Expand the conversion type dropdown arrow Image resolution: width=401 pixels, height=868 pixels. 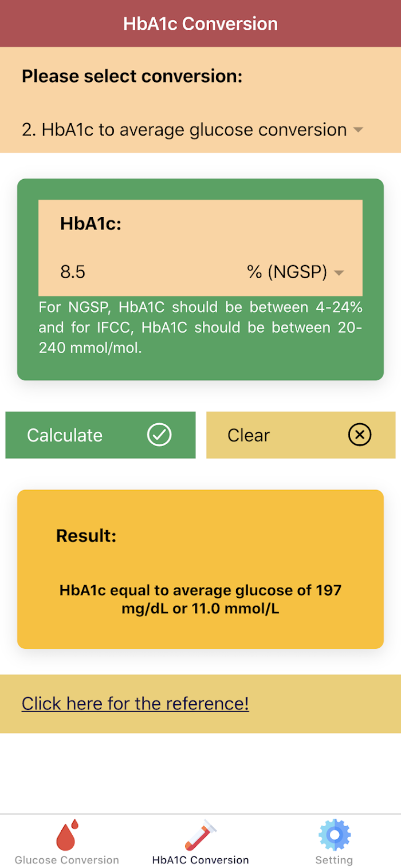[358, 131]
